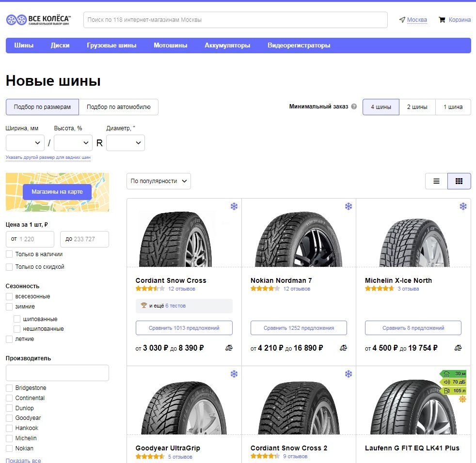
Task: Open Мотошины menu item
Action: (171, 46)
